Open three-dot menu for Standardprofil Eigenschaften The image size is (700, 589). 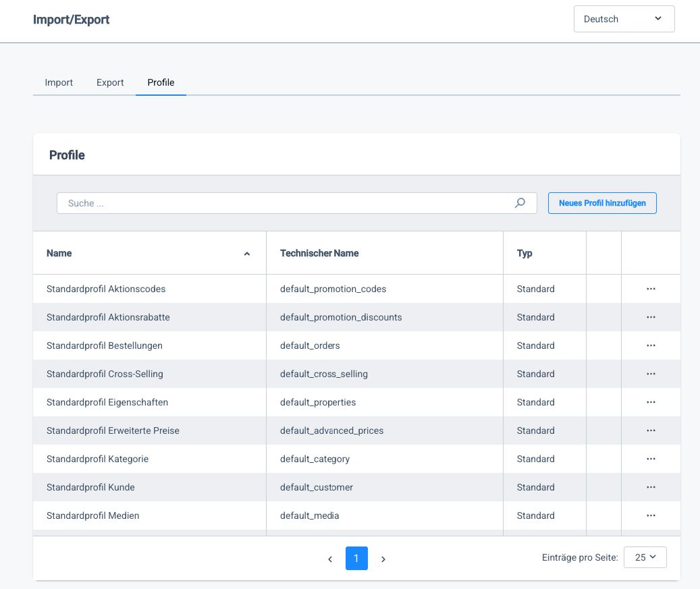click(x=651, y=402)
